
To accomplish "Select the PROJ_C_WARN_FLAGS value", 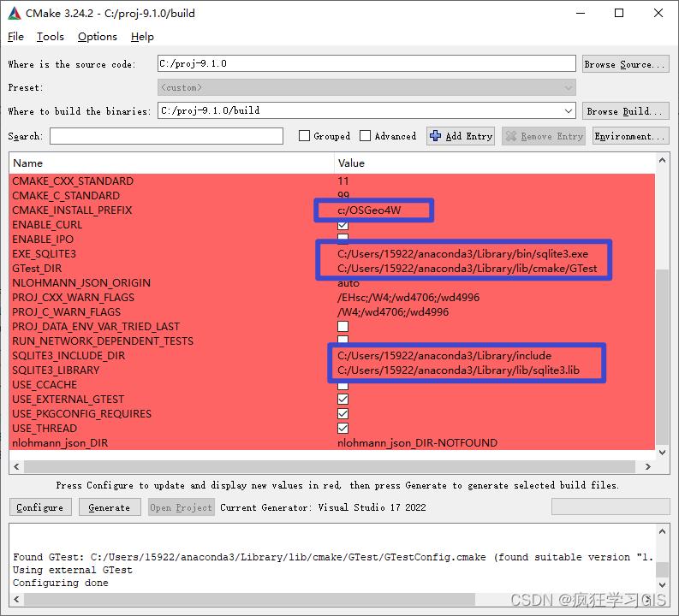I will [x=393, y=312].
